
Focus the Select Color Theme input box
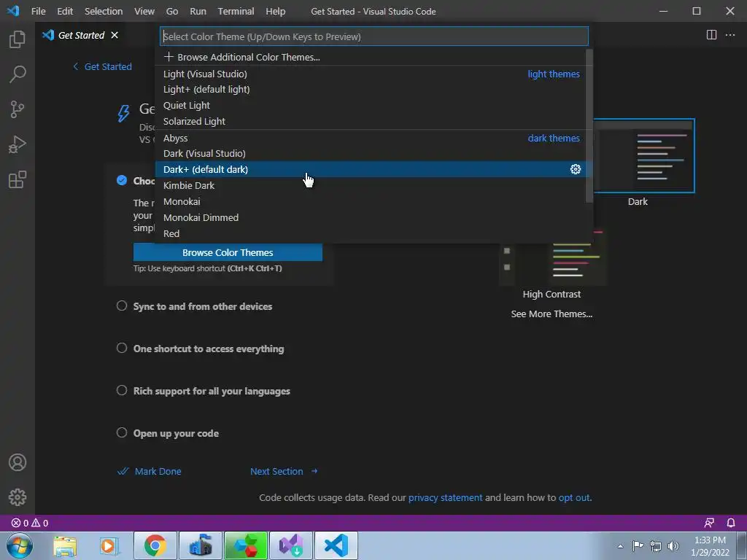tap(374, 36)
